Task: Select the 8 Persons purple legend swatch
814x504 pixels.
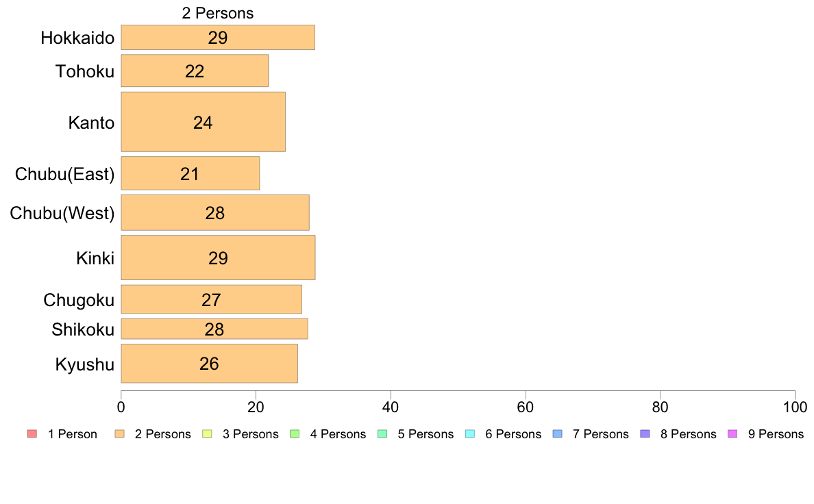Action: point(645,434)
